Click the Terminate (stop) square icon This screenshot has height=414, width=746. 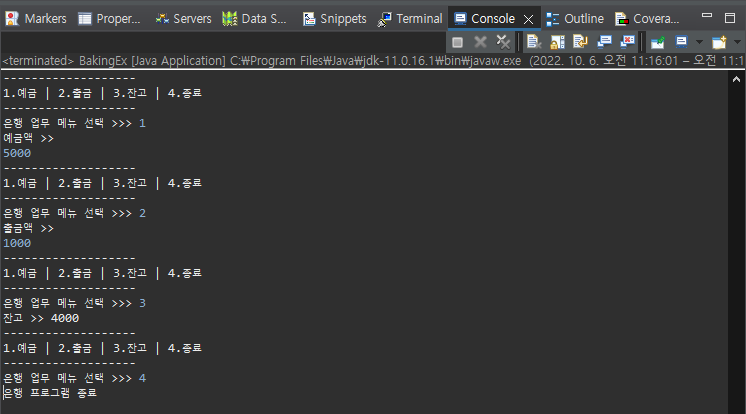pyautogui.click(x=457, y=42)
